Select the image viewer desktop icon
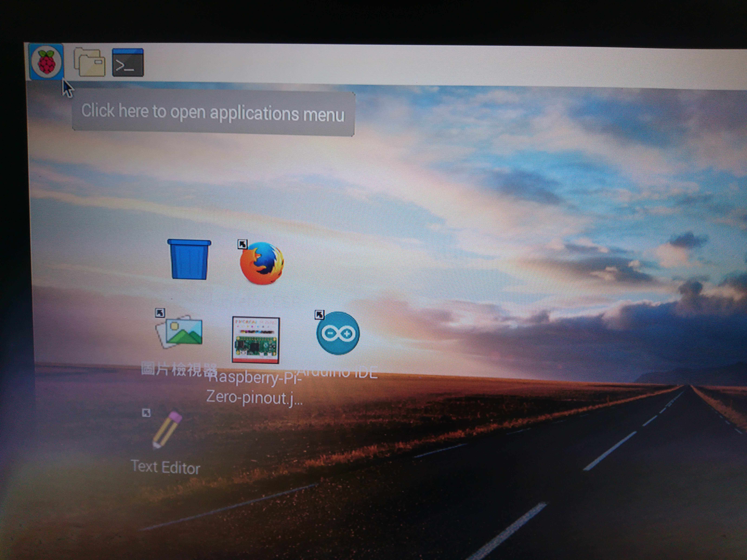 (180, 332)
